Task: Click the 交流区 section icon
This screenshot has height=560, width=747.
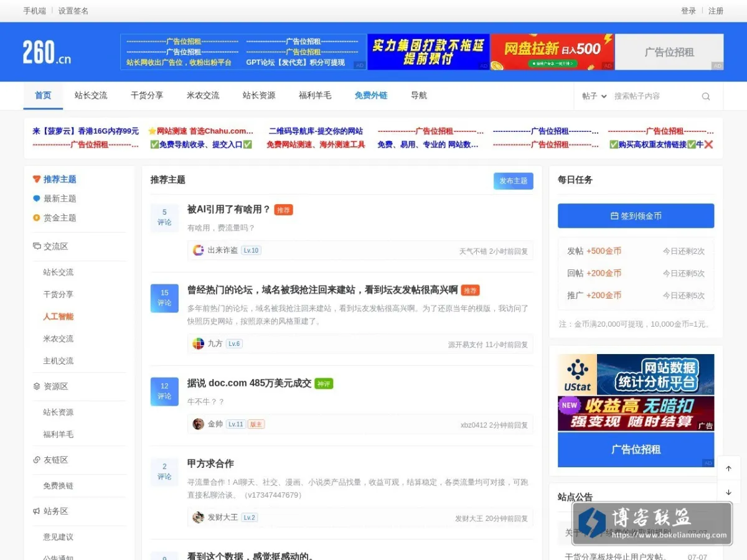Action: (x=37, y=246)
